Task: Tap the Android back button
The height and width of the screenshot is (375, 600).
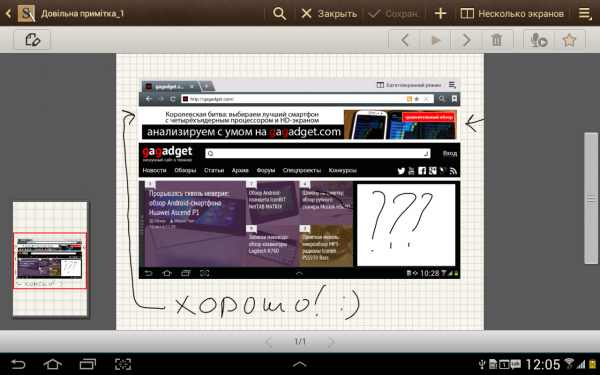Action: (18, 364)
